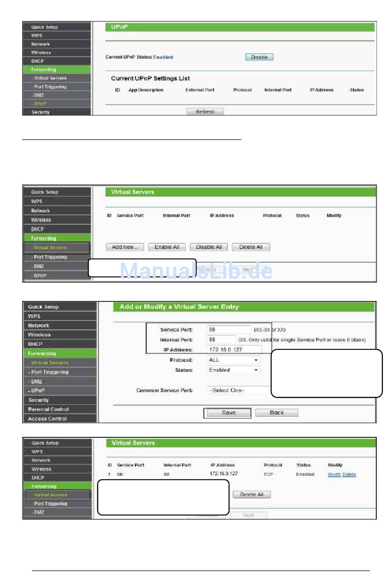The height and width of the screenshot is (586, 392).
Task: Click the IP Address field containing 172.16.0.127
Action: 234,349
